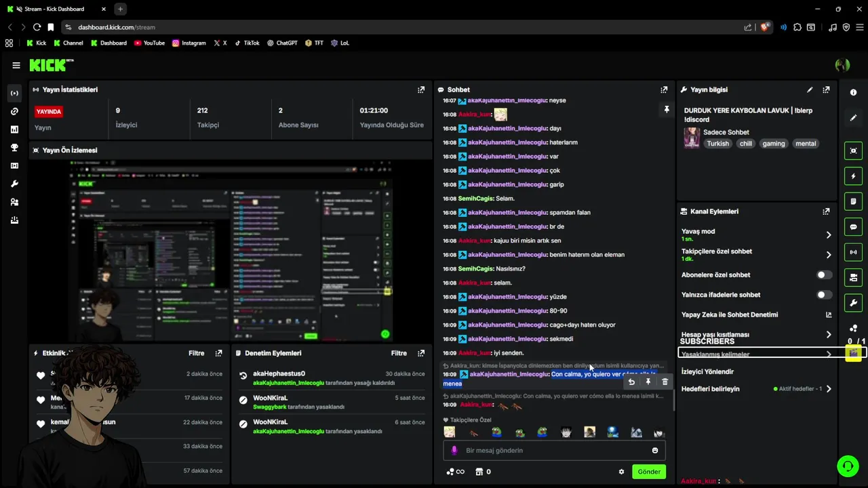Click the info icon in right sidebar
This screenshot has height=488, width=868.
click(x=854, y=93)
